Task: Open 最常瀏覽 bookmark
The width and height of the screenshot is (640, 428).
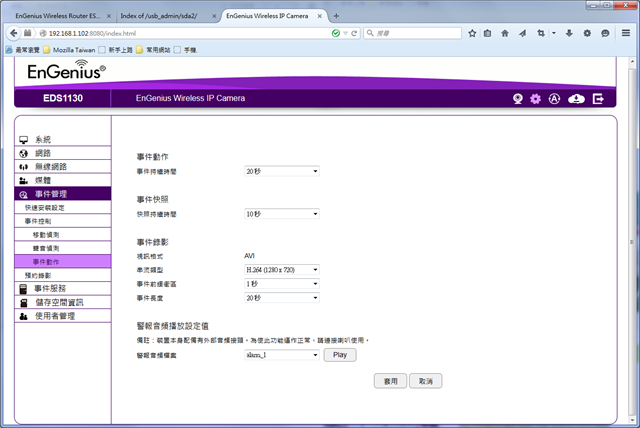Action: tap(23, 50)
